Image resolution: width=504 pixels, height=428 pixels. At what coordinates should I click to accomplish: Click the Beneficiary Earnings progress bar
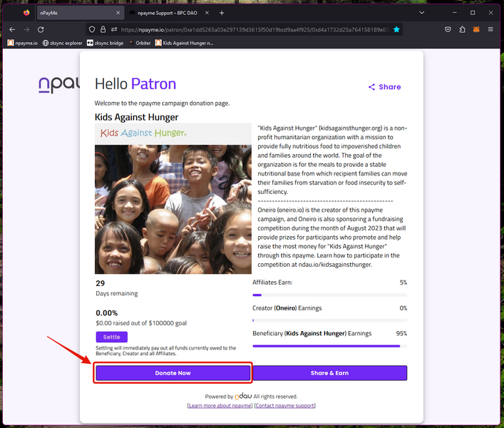point(330,346)
